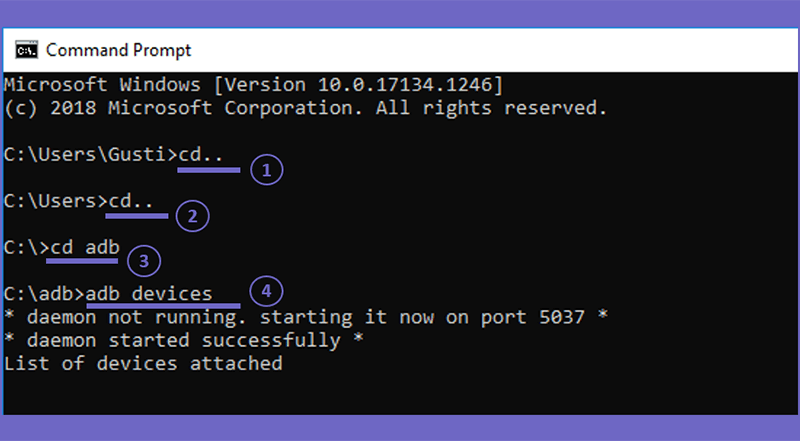Click the Command Prompt icon in title bar
Image resolution: width=800 pixels, height=441 pixels.
coord(27,50)
